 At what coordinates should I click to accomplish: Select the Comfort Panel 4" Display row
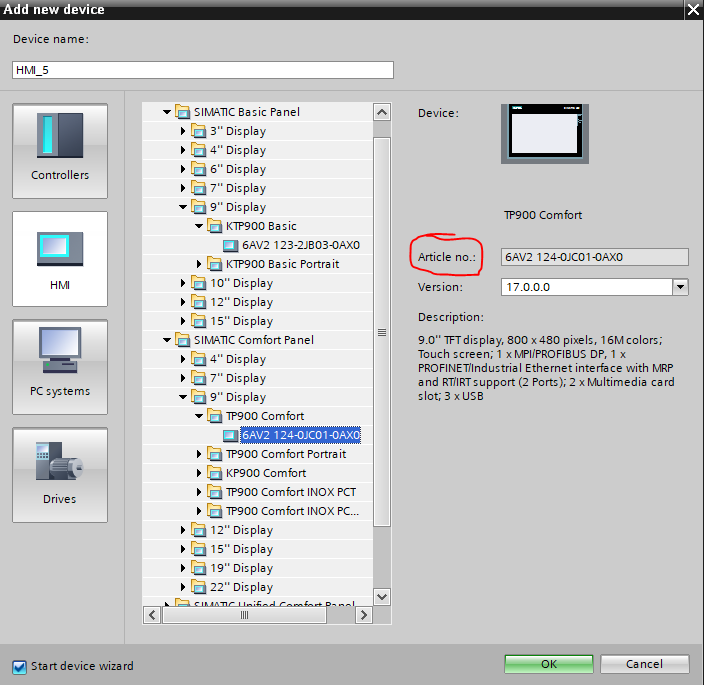(258, 359)
